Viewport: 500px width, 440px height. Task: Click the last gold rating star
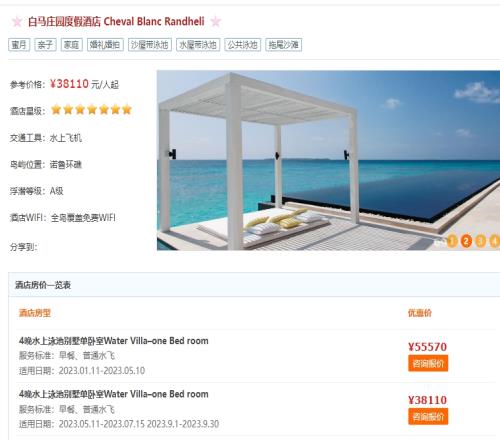pyautogui.click(x=127, y=109)
